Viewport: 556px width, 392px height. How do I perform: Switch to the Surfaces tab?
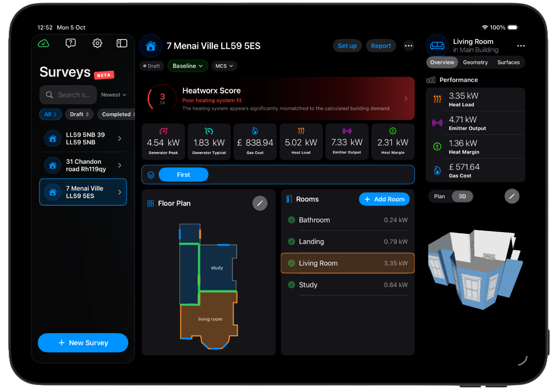508,62
